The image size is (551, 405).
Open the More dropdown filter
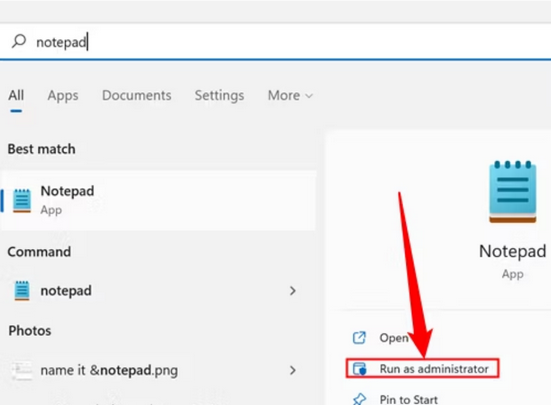pyautogui.click(x=290, y=95)
